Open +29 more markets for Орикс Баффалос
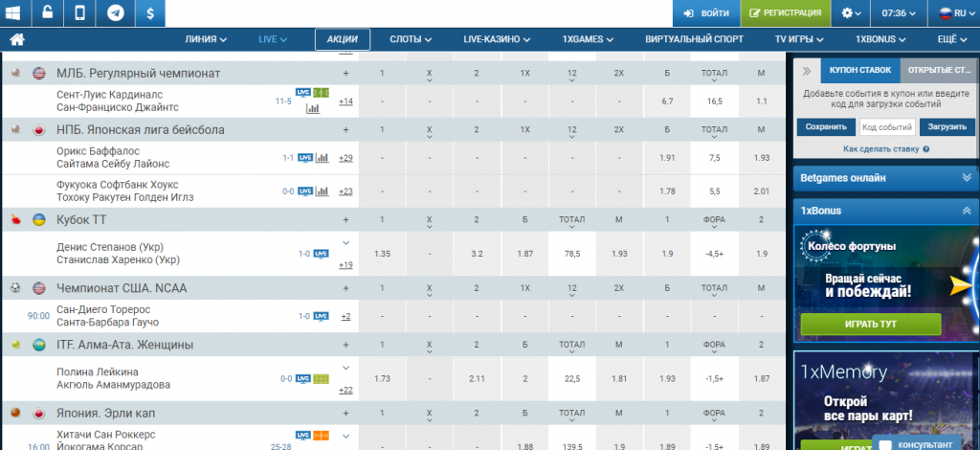This screenshot has width=980, height=450. click(x=345, y=157)
